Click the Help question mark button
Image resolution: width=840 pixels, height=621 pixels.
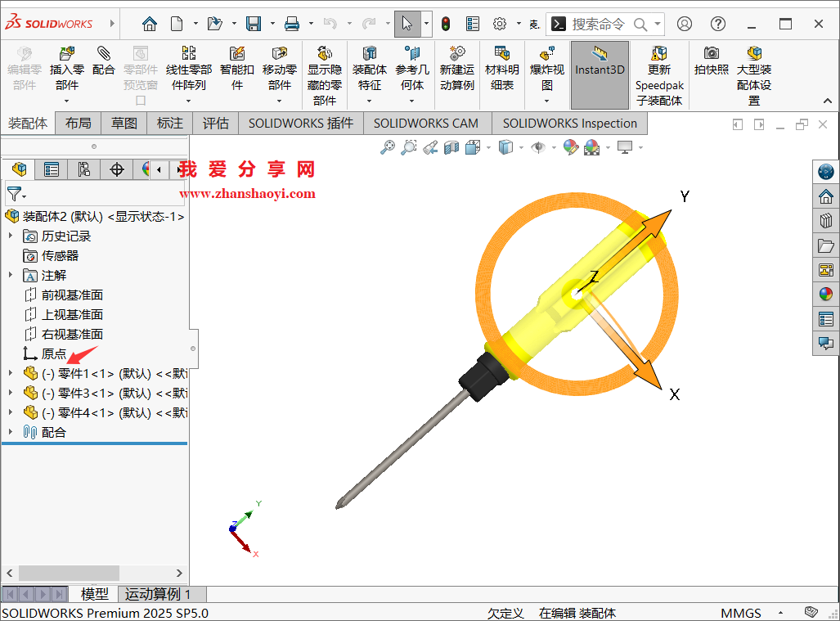[x=718, y=24]
